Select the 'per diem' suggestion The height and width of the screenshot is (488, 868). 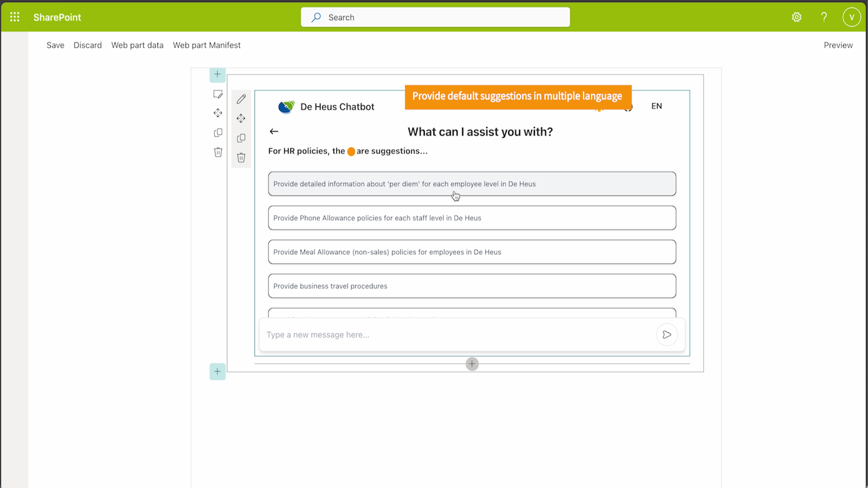coord(472,184)
